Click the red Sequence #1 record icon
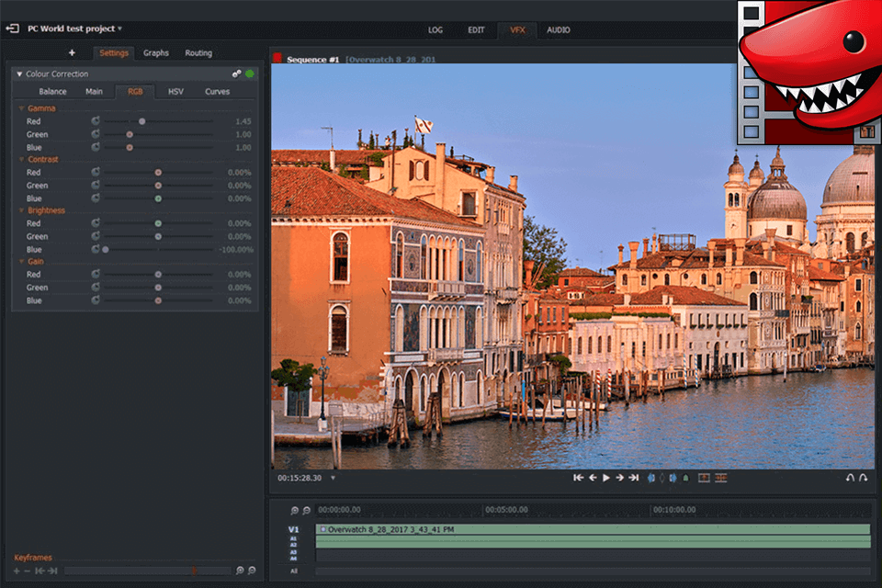The height and width of the screenshot is (588, 882). (277, 58)
